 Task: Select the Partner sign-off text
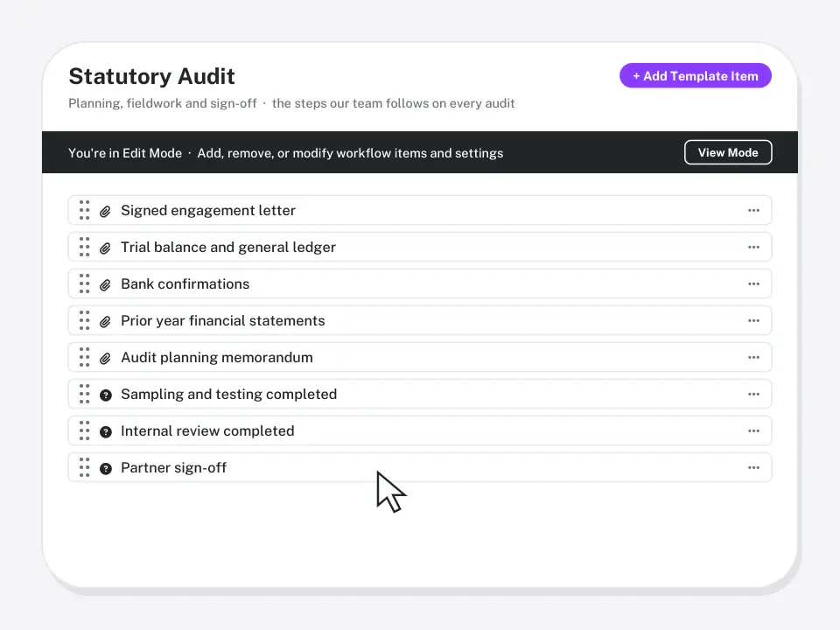tap(173, 467)
